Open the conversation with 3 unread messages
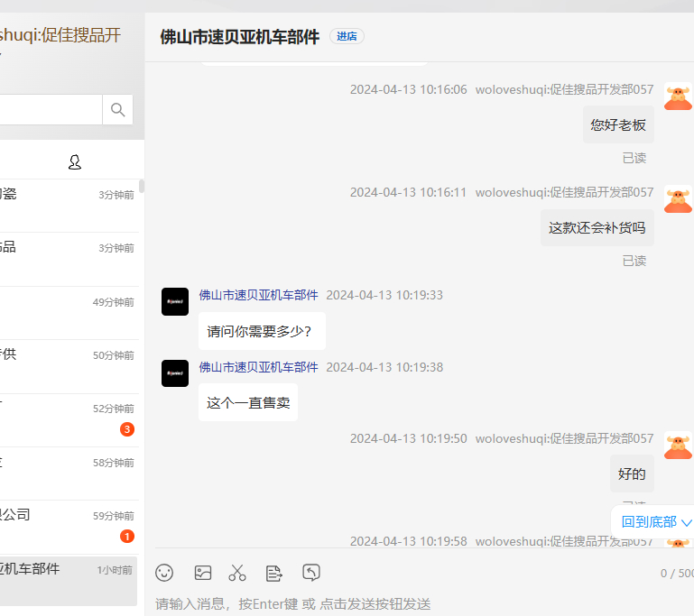This screenshot has height=616, width=694. [68, 419]
